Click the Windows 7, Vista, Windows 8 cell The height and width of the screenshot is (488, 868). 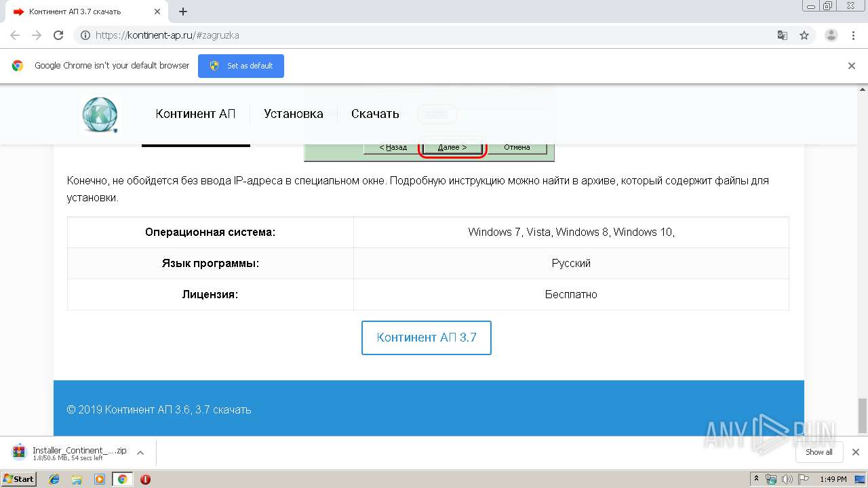571,232
